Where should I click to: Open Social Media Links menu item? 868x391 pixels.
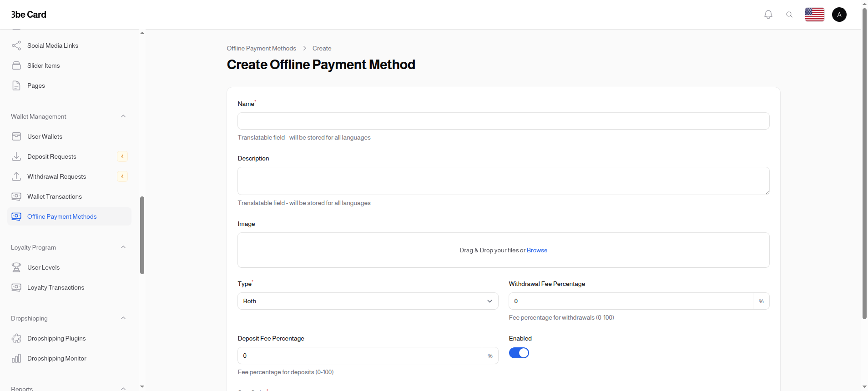point(69,45)
